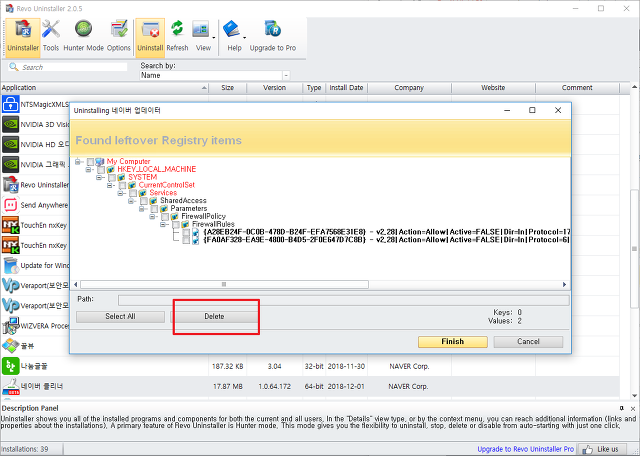
Task: Sort list by Size column
Action: pyautogui.click(x=227, y=88)
